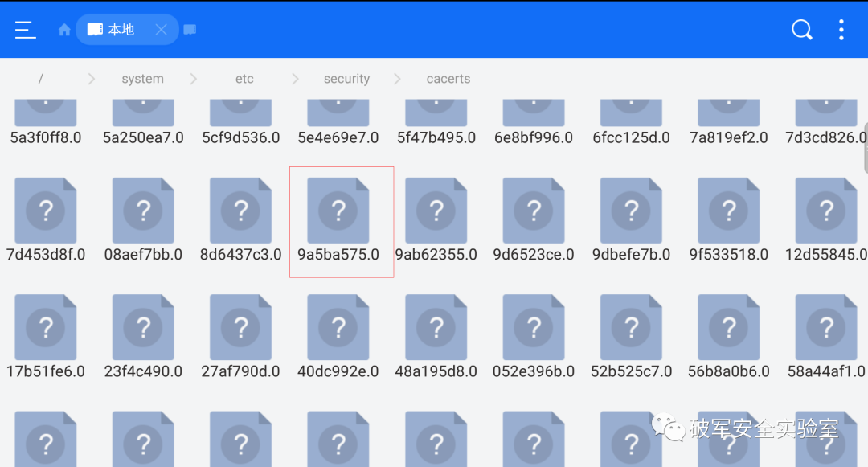Open the three-dot overflow menu

pyautogui.click(x=841, y=30)
